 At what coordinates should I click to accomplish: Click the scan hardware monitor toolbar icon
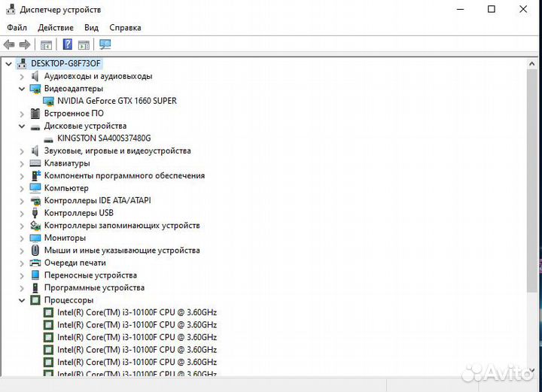point(105,44)
